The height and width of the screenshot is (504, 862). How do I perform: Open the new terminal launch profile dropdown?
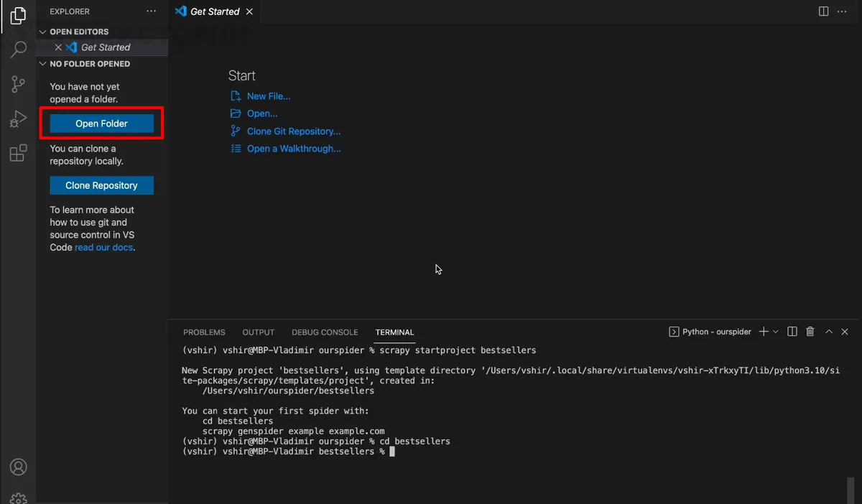(x=776, y=332)
